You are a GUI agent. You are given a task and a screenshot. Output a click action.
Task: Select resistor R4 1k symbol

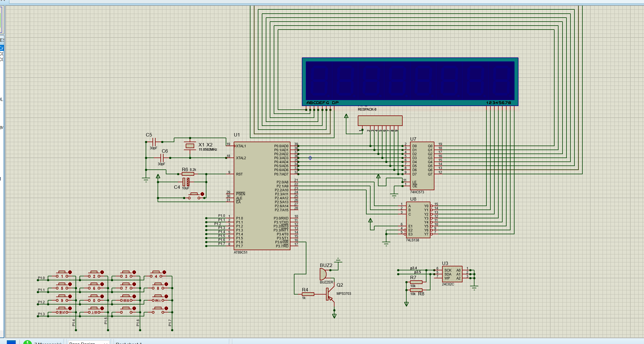coord(308,294)
